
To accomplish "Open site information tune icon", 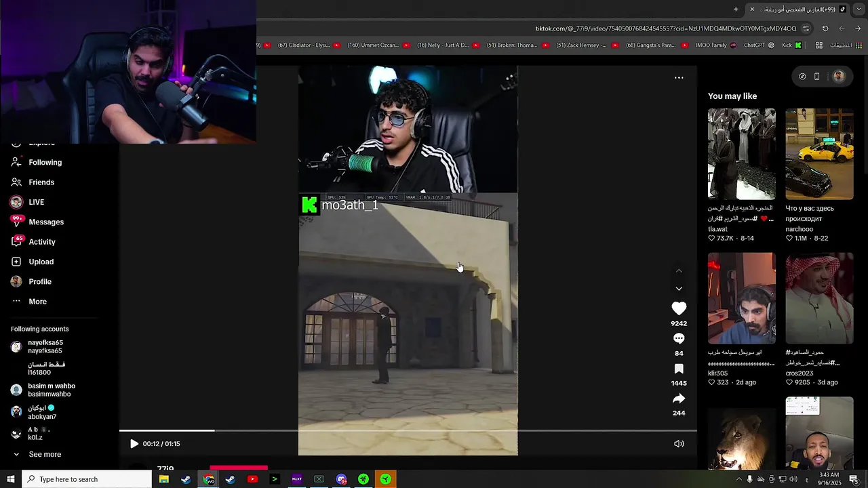I will pyautogui.click(x=806, y=28).
